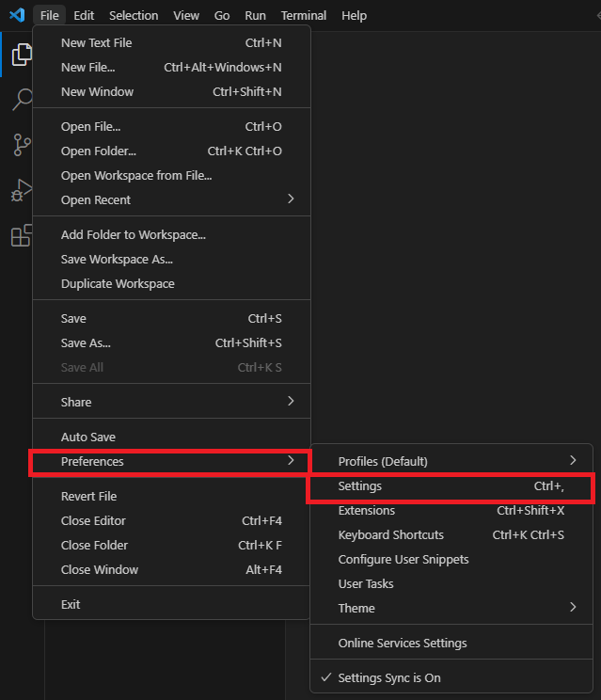The height and width of the screenshot is (700, 601).
Task: Open Settings from Preferences submenu
Action: [x=451, y=486]
